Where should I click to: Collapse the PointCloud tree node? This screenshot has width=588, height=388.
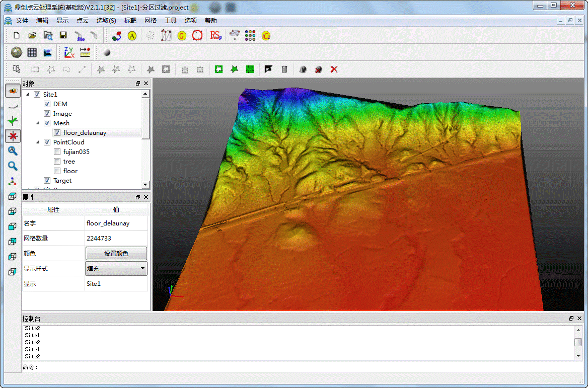tap(38, 142)
